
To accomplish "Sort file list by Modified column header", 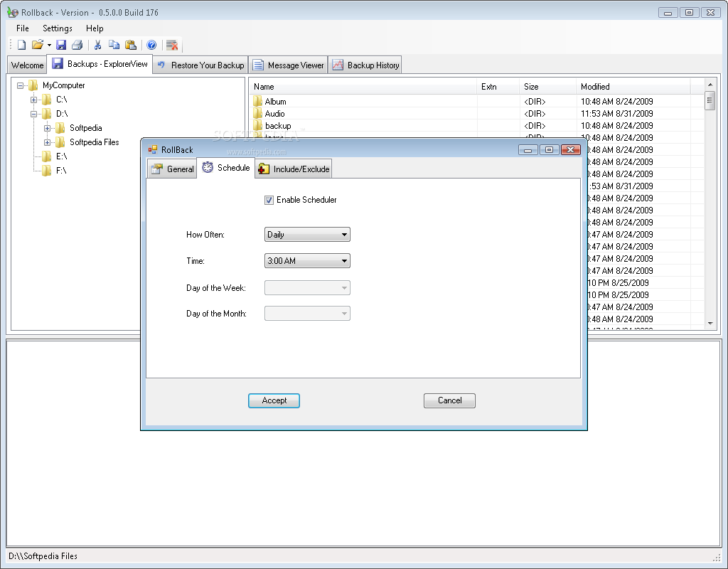I will click(x=633, y=86).
